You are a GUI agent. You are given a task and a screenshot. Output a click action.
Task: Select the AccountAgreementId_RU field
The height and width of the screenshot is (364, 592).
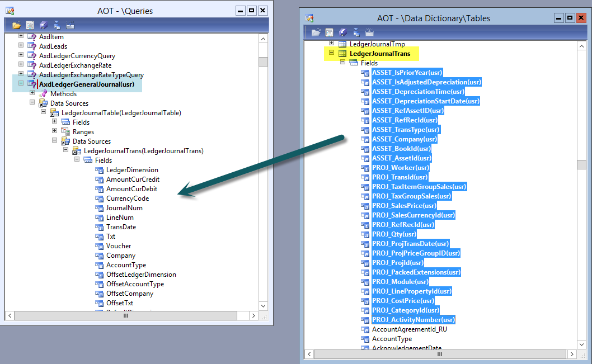[x=410, y=329]
